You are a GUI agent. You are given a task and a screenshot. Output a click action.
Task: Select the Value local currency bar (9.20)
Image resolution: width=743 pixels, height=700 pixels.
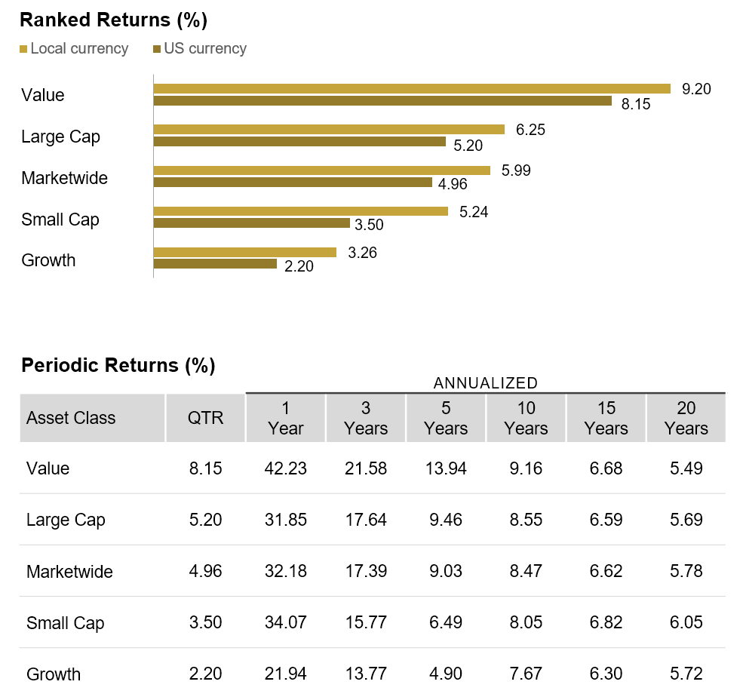click(412, 89)
